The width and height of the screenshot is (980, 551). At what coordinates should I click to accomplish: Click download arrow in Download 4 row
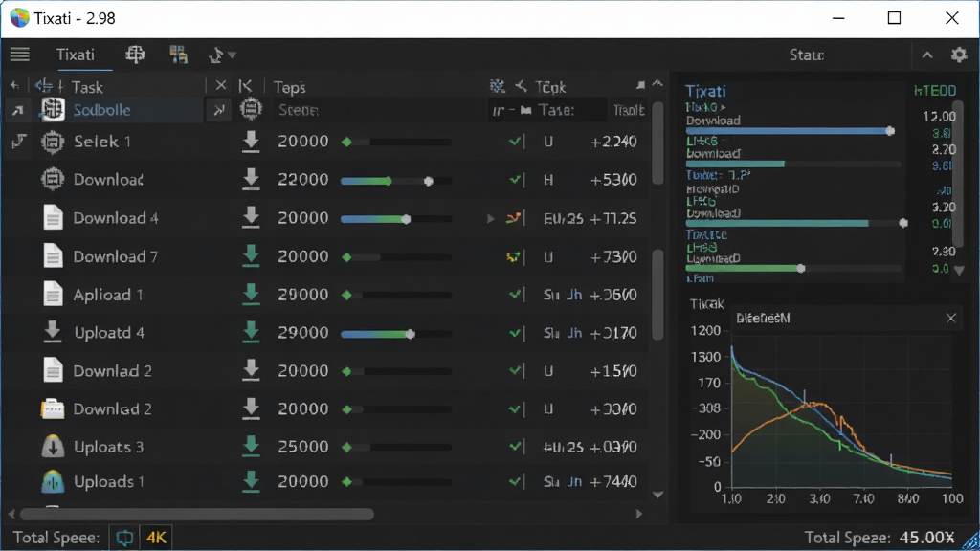251,218
